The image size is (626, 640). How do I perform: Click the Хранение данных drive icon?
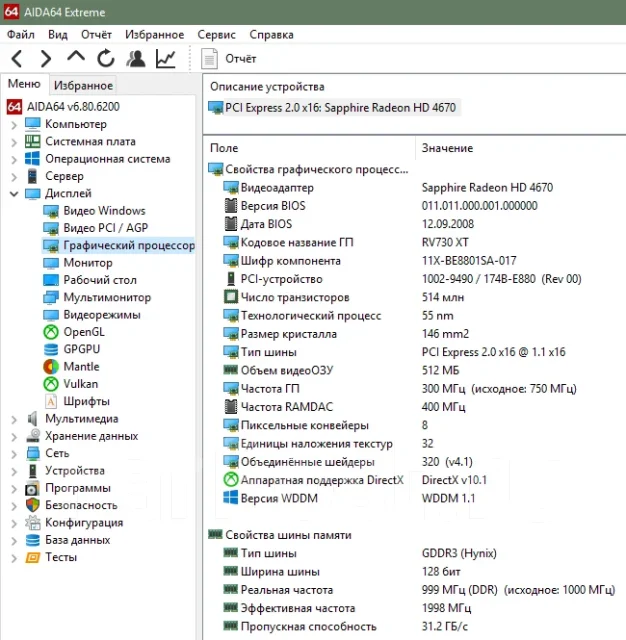point(33,436)
